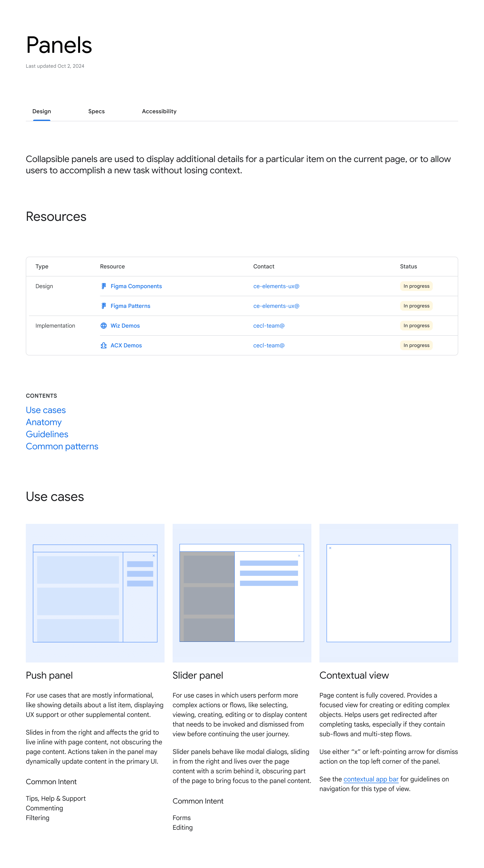Click the Slider panel heading
Screen dimensions: 484x868
click(x=198, y=675)
